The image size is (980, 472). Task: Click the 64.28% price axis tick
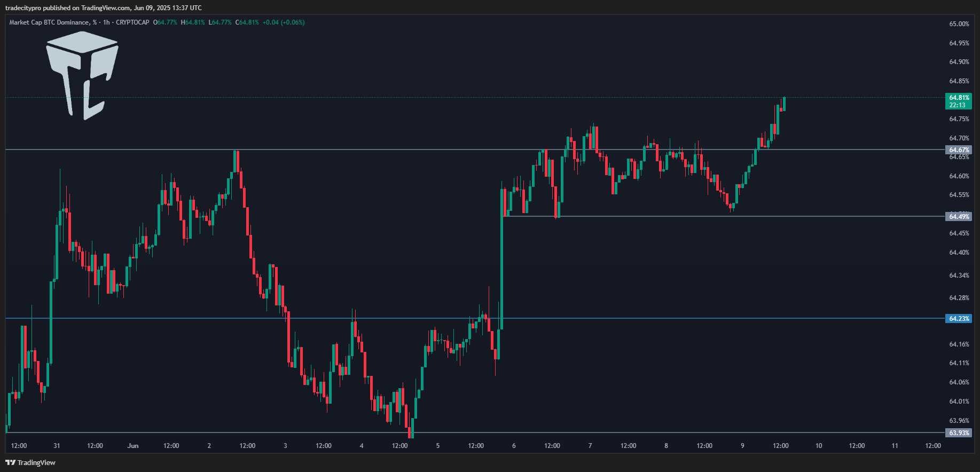pos(959,298)
